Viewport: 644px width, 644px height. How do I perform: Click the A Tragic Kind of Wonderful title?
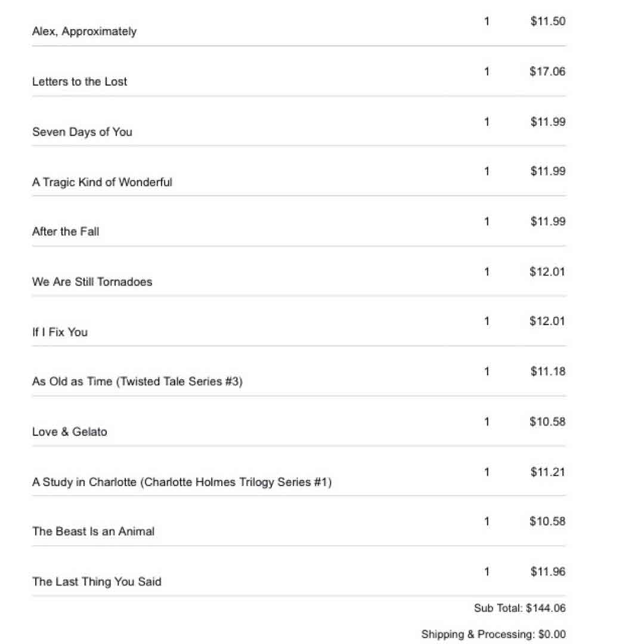102,182
